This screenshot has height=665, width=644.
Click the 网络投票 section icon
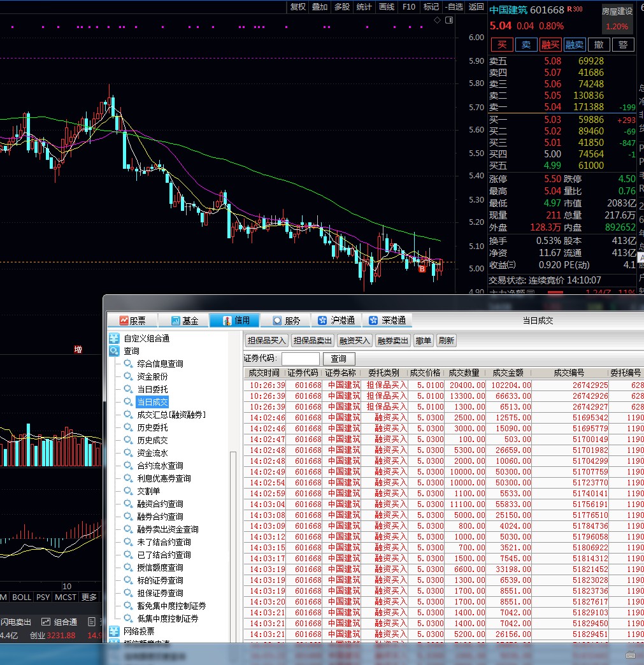tap(114, 631)
